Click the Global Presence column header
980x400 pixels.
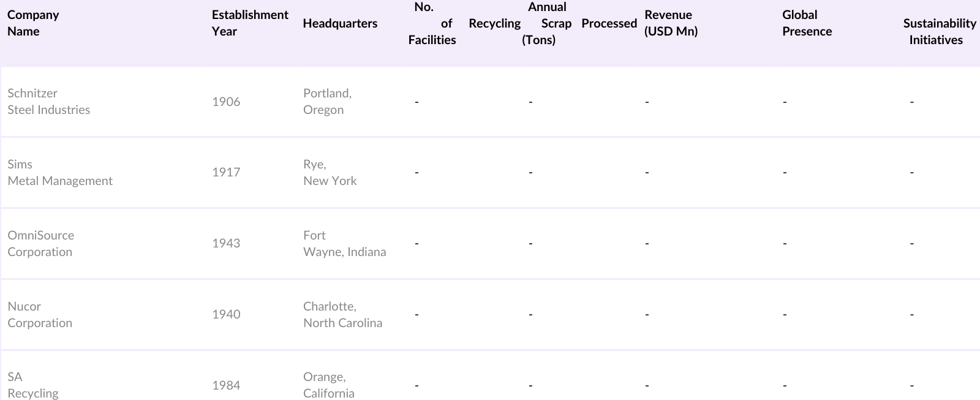[807, 23]
